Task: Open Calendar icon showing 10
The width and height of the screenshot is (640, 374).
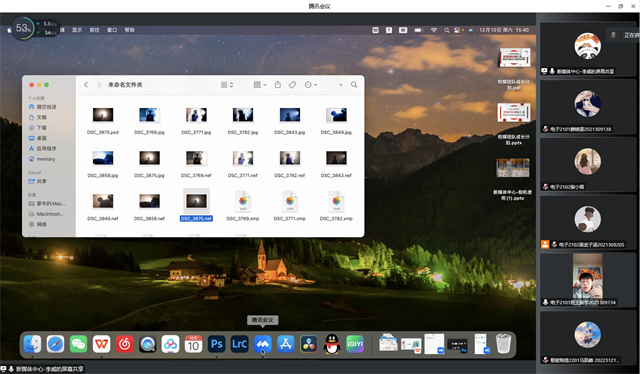Action: [193, 344]
